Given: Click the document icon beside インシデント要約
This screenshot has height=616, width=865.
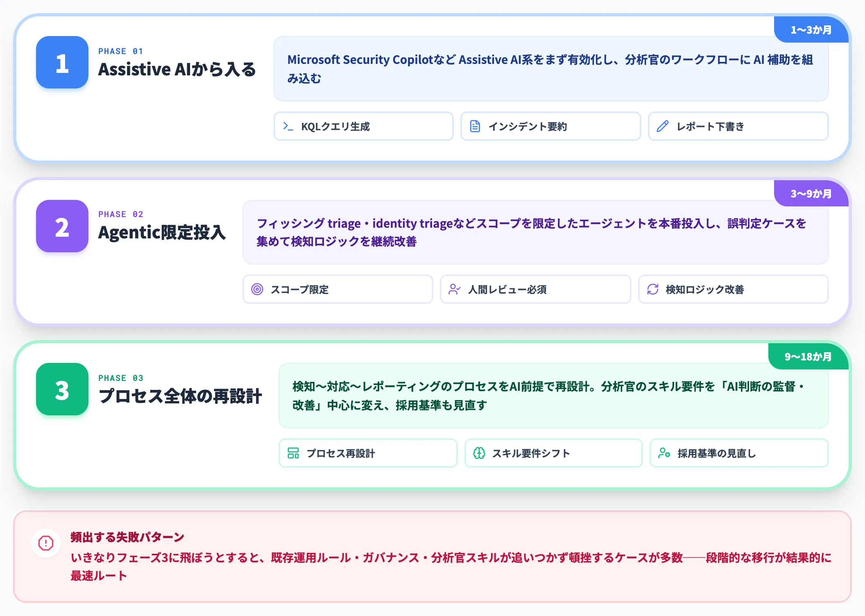Looking at the screenshot, I should (x=475, y=126).
